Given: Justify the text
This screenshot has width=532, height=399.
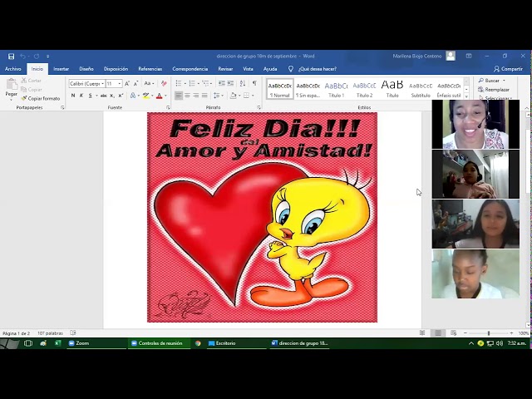Looking at the screenshot, I should click(204, 96).
